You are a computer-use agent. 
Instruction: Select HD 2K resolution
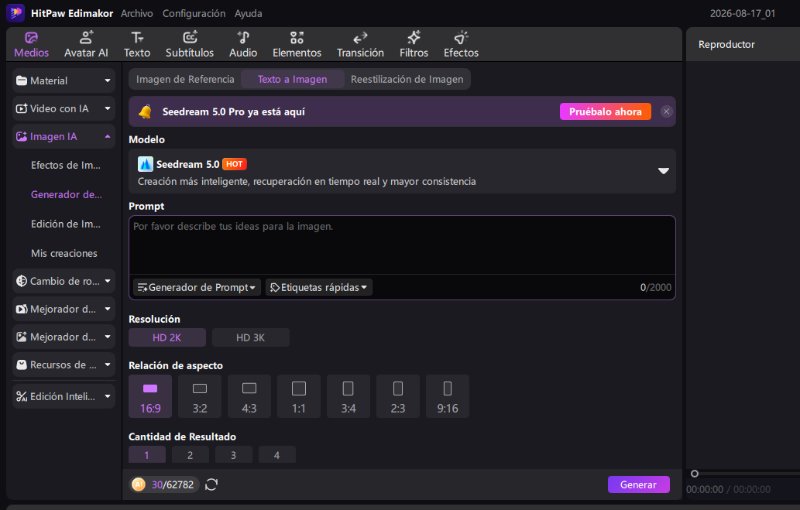[167, 338]
